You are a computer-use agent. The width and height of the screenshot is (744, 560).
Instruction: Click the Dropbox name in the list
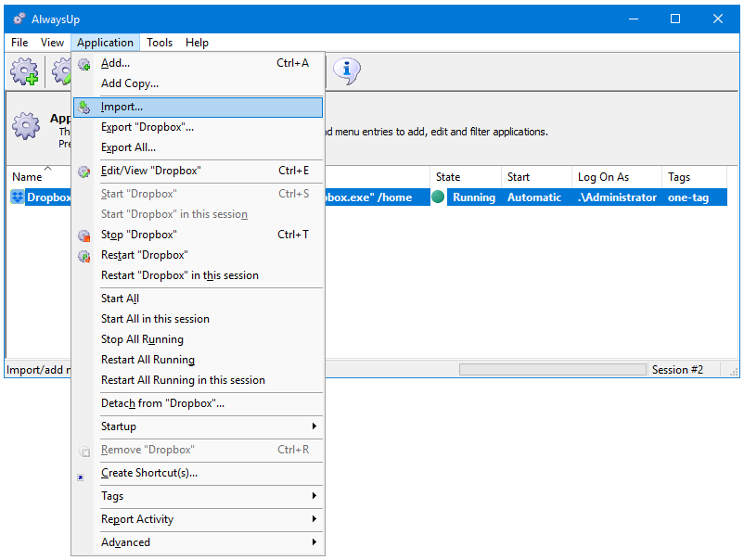click(49, 197)
